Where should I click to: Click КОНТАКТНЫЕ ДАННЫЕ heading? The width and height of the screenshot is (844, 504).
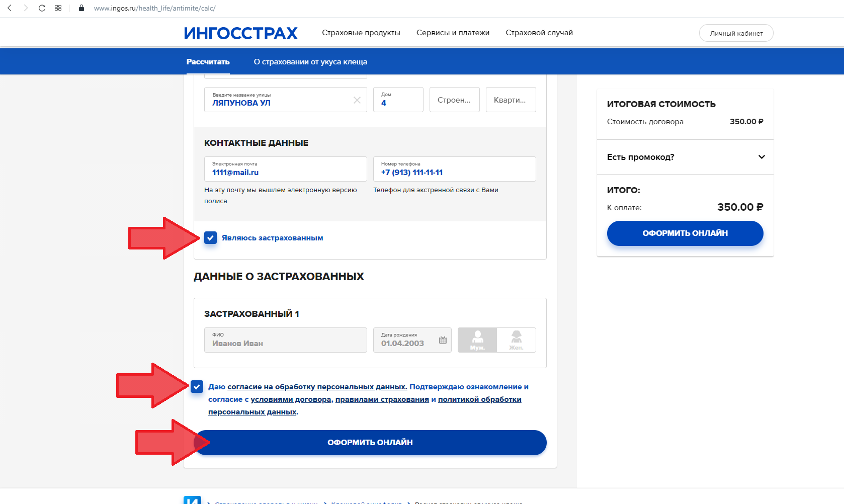pos(256,143)
